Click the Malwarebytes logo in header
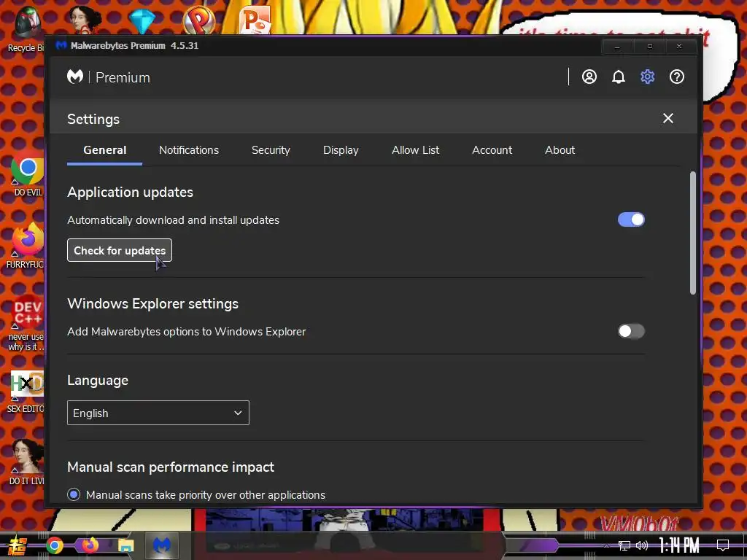The height and width of the screenshot is (560, 747). coord(75,77)
